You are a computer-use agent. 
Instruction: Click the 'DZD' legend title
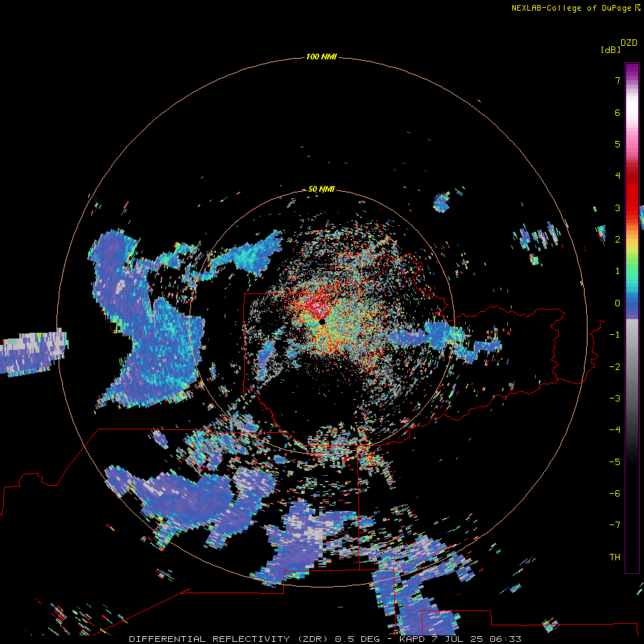pos(629,43)
